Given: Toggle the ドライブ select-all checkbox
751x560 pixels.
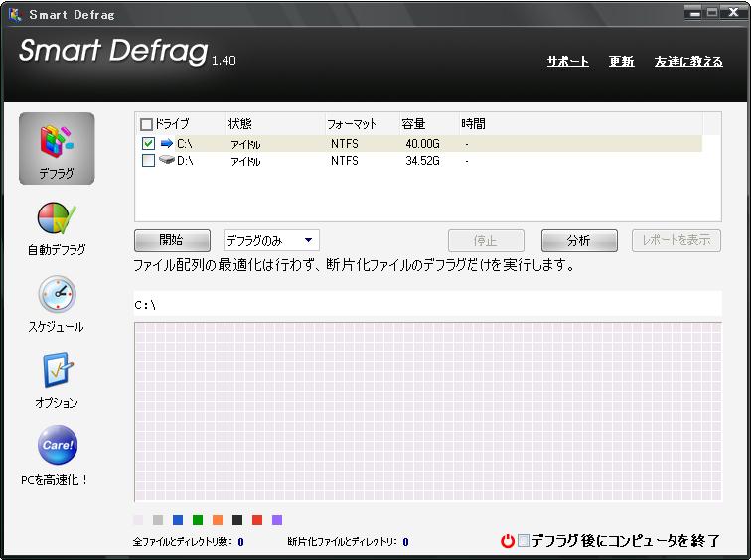Looking at the screenshot, I should (146, 124).
